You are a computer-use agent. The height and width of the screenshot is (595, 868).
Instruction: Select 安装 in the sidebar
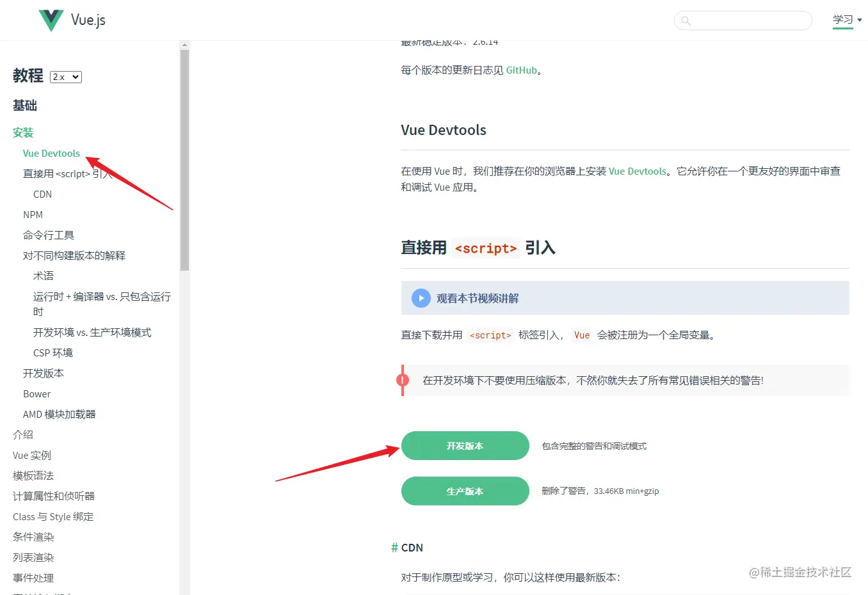pyautogui.click(x=23, y=132)
